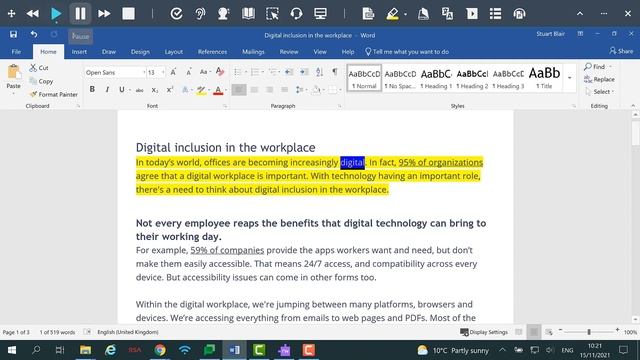Toggle Bold formatting

coord(92,89)
